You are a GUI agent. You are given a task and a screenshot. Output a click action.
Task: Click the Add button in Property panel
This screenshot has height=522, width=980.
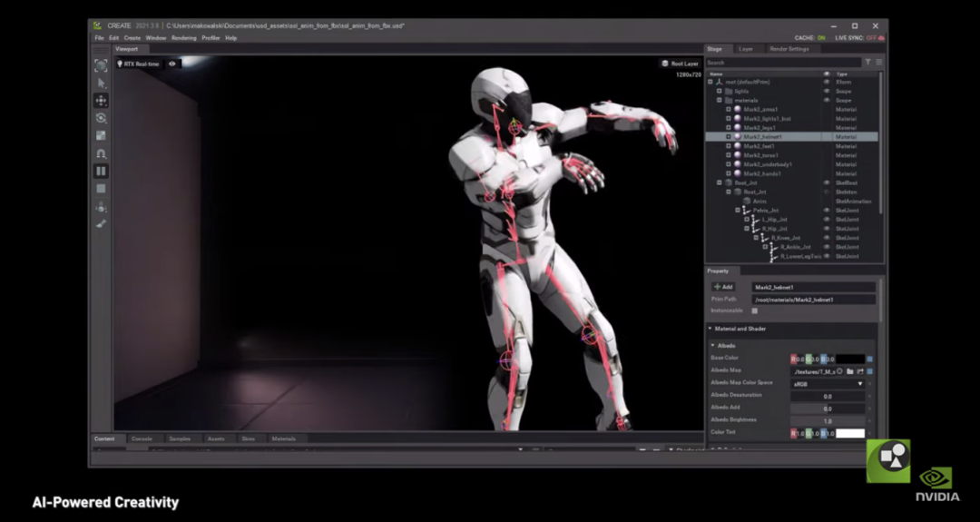pyautogui.click(x=723, y=287)
